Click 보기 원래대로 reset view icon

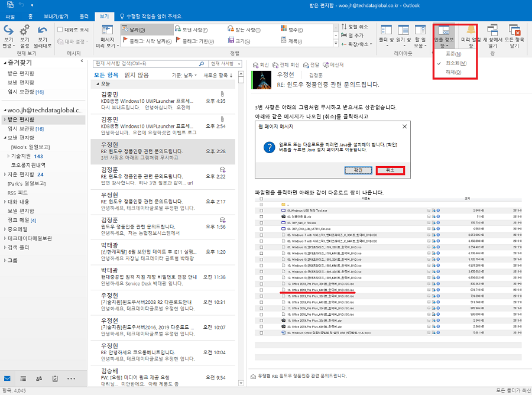click(43, 36)
